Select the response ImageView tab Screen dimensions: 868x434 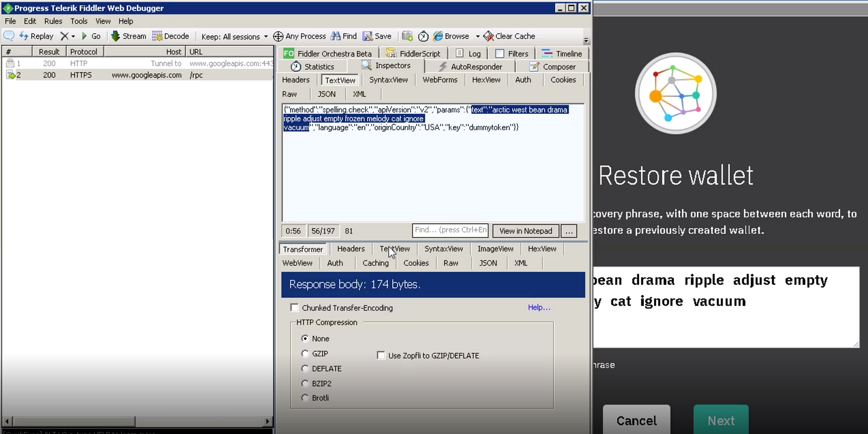click(x=495, y=248)
